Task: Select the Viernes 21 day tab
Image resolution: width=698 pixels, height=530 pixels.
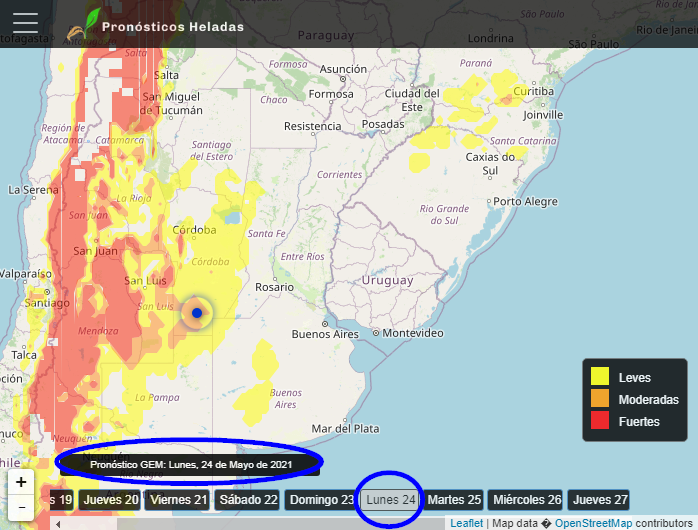Action: (x=179, y=500)
